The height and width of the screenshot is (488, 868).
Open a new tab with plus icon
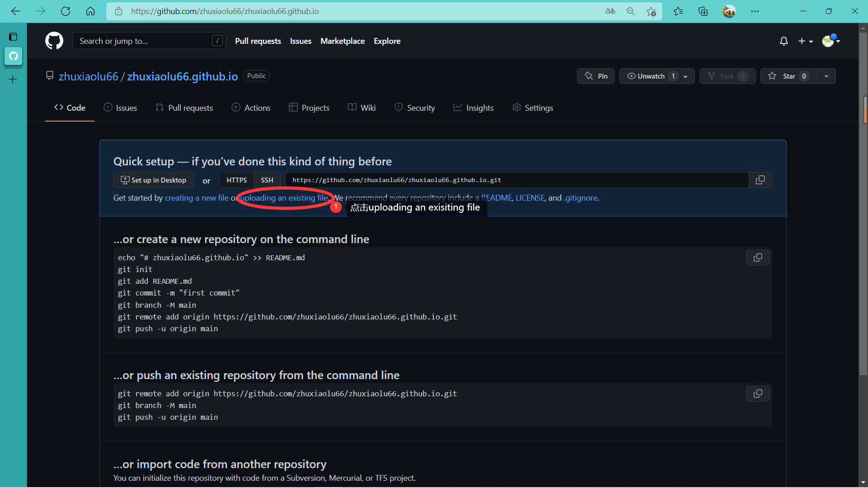point(13,80)
